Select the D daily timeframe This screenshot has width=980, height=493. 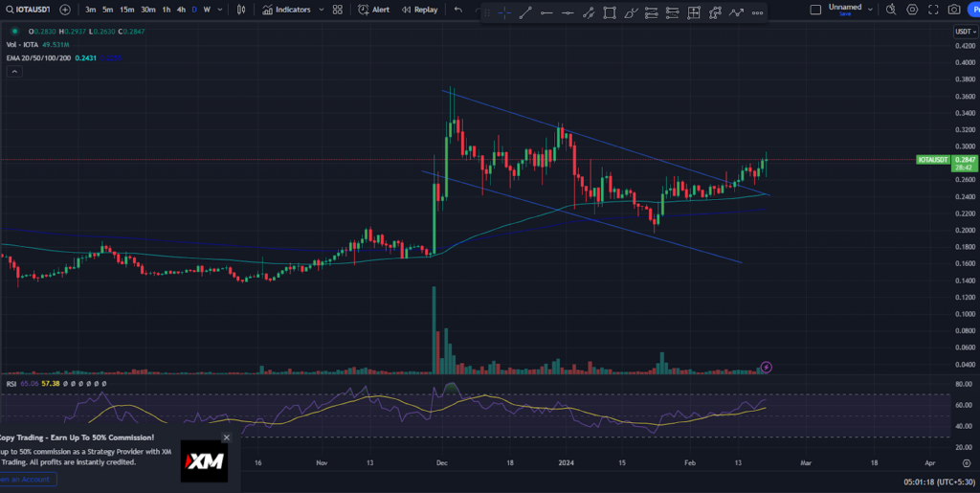point(194,10)
